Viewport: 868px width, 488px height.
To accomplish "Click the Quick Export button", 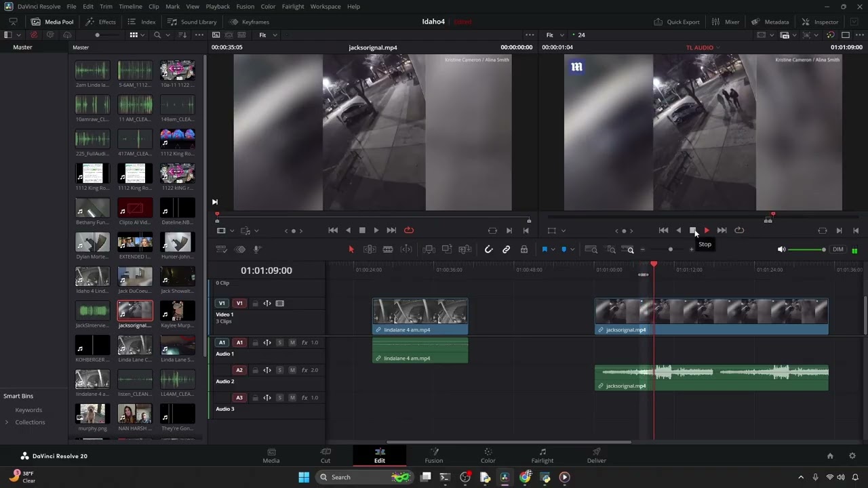I will click(x=677, y=22).
